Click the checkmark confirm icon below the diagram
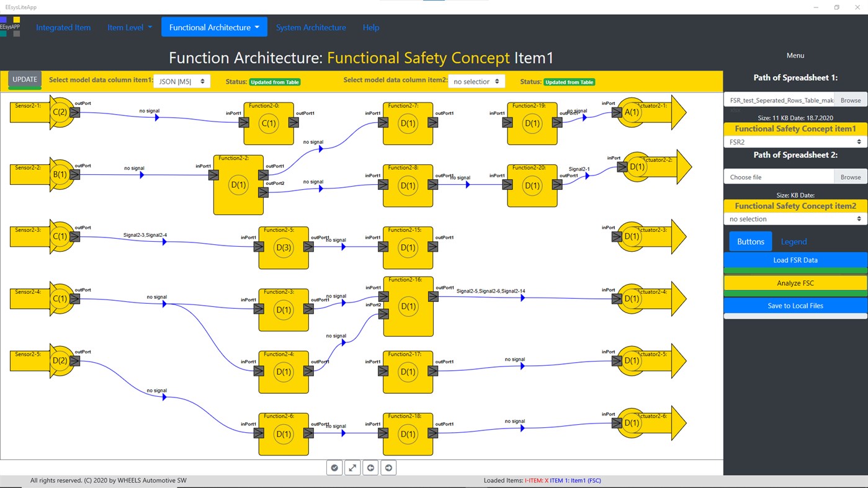This screenshot has height=488, width=868. coord(334,468)
